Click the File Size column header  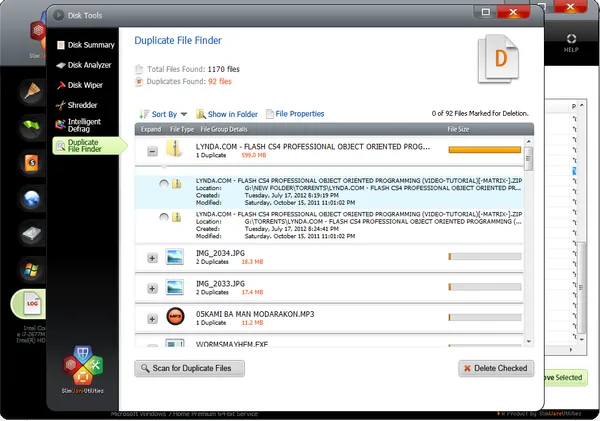click(458, 129)
